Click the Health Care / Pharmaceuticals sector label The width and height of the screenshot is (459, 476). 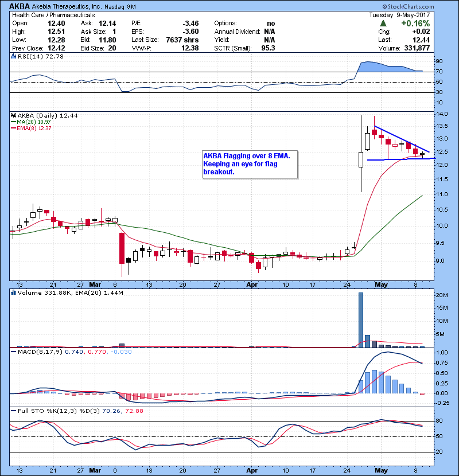click(53, 15)
